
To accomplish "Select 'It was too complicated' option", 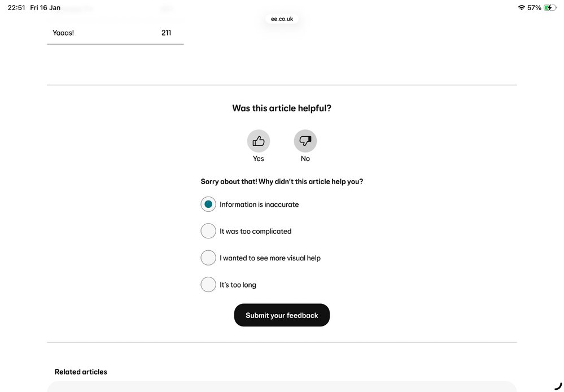I will pyautogui.click(x=208, y=230).
